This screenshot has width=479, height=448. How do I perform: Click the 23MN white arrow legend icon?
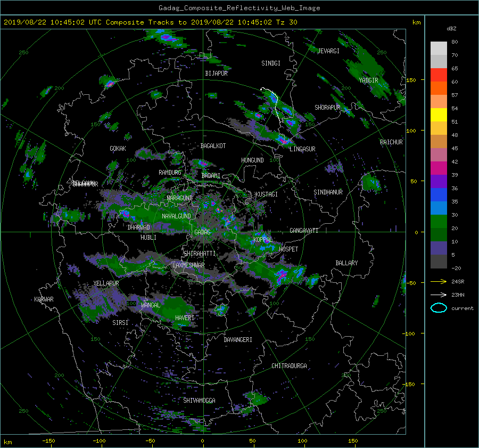click(x=439, y=295)
